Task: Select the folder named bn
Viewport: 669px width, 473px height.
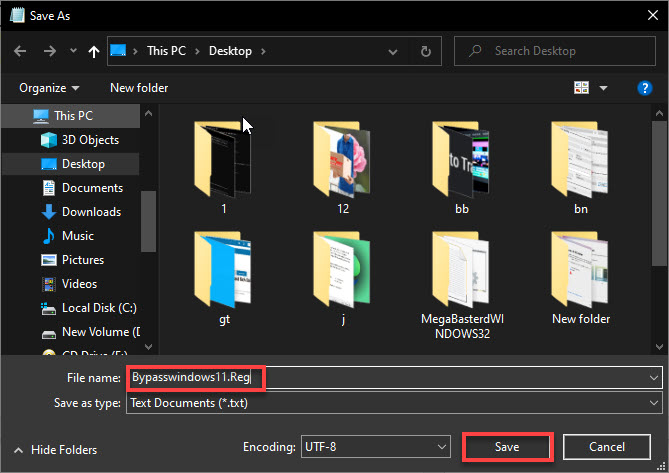Action: (x=581, y=168)
